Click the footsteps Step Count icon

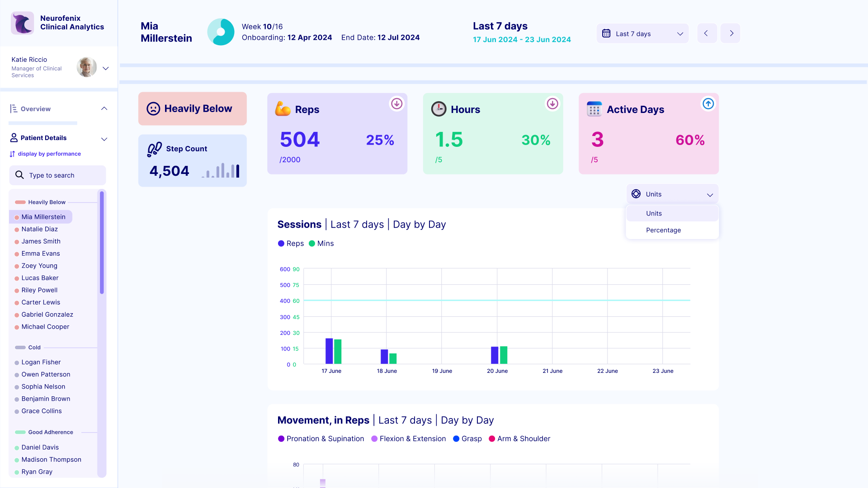coord(155,149)
